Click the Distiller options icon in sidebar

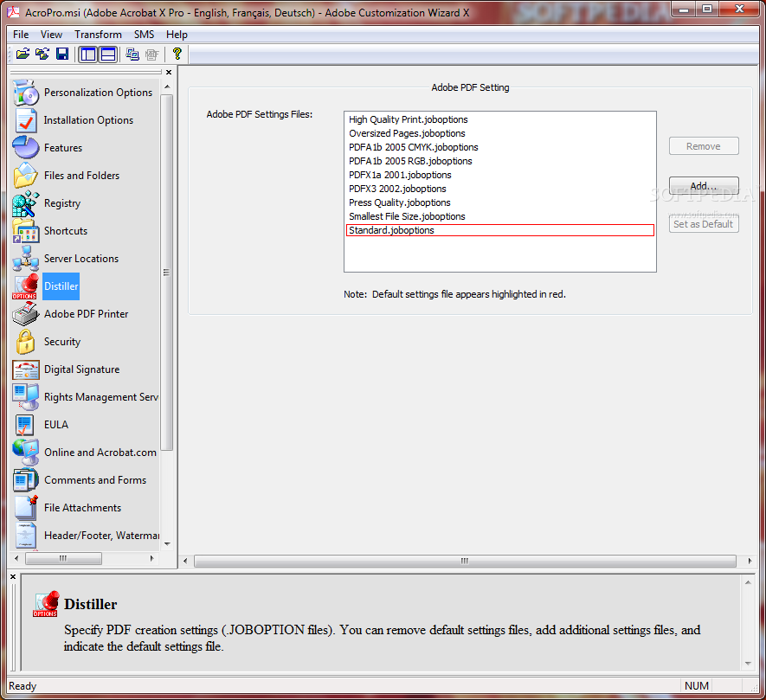coord(25,286)
